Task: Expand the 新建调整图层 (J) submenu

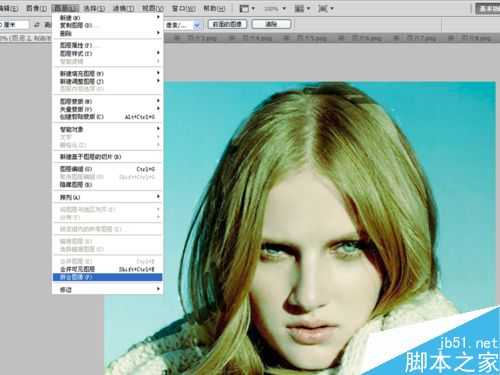Action: [x=107, y=81]
